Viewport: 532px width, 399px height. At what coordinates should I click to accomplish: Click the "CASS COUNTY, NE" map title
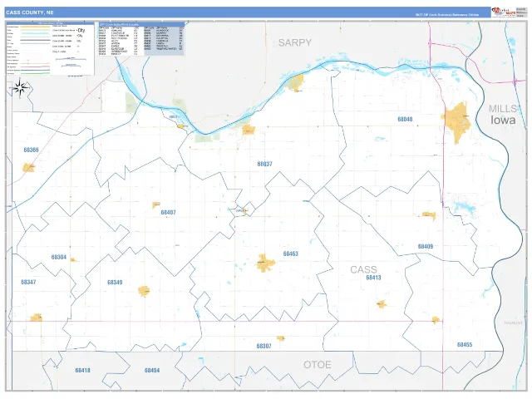[30, 12]
